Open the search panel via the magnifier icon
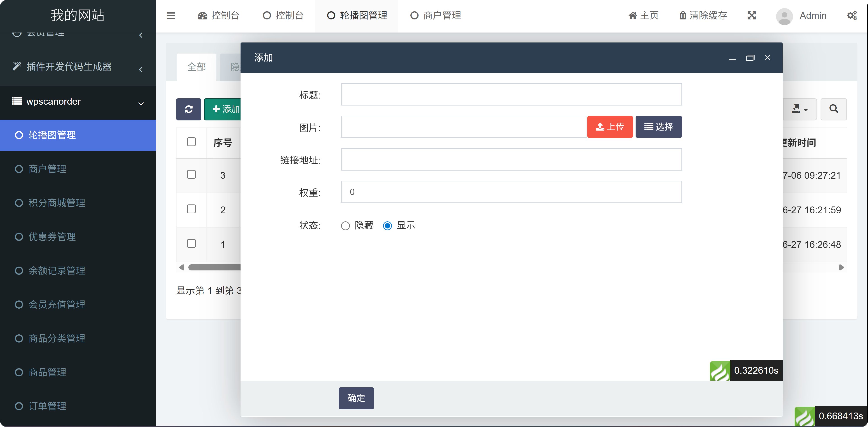 tap(834, 109)
